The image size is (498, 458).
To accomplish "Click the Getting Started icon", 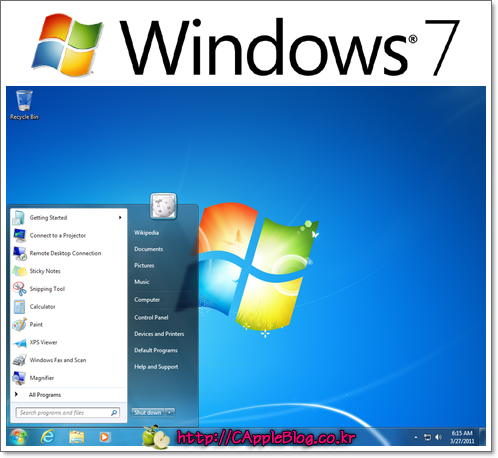I will [x=19, y=218].
